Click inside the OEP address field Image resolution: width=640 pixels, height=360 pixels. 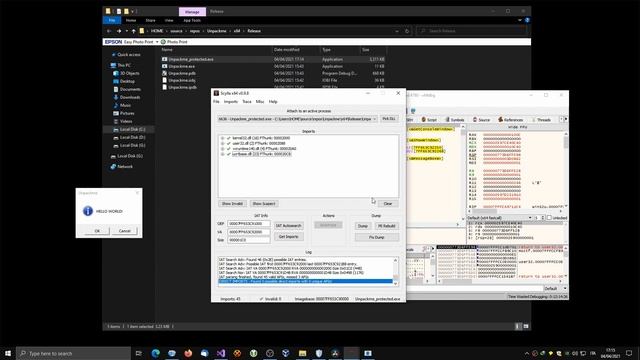coord(249,224)
